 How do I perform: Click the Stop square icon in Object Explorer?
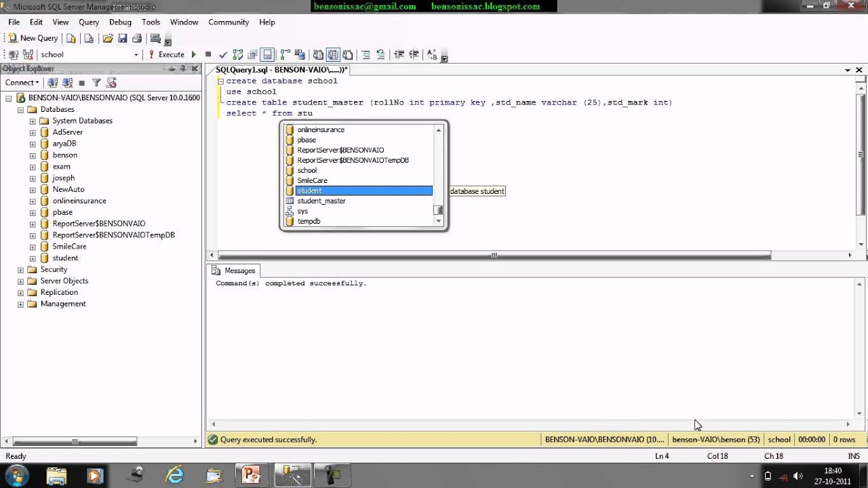[81, 82]
